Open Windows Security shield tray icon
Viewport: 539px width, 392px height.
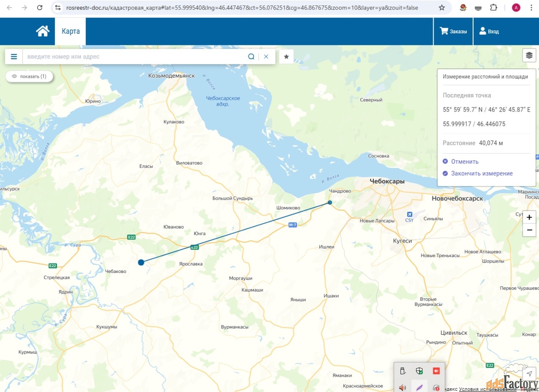coord(419,371)
